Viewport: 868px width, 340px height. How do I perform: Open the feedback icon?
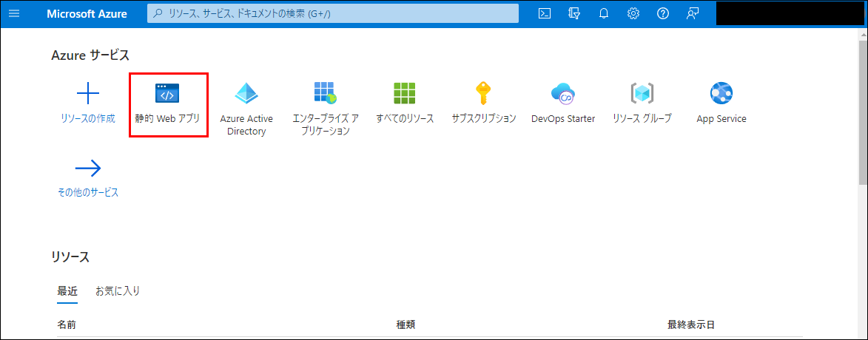pos(692,14)
